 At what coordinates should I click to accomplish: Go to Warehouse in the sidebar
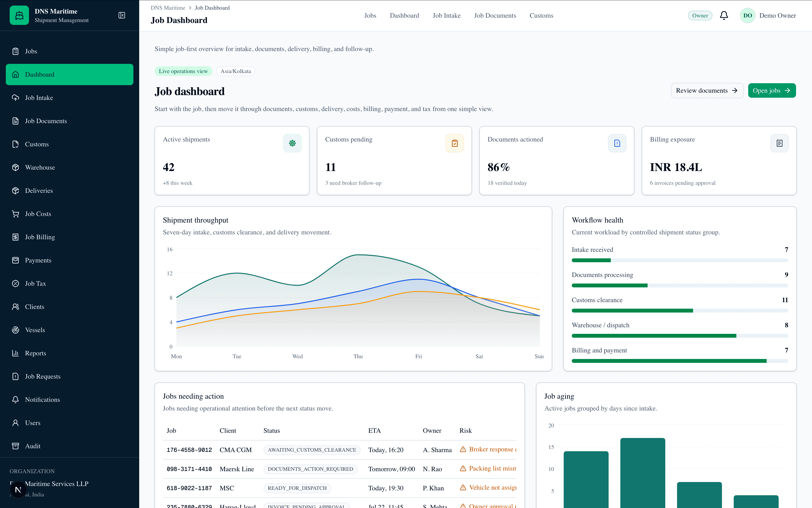(x=69, y=167)
